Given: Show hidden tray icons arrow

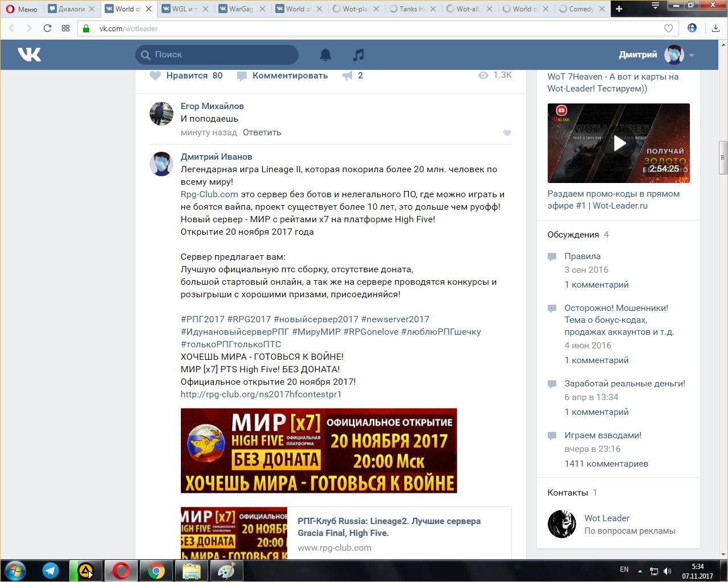Looking at the screenshot, I should 640,571.
